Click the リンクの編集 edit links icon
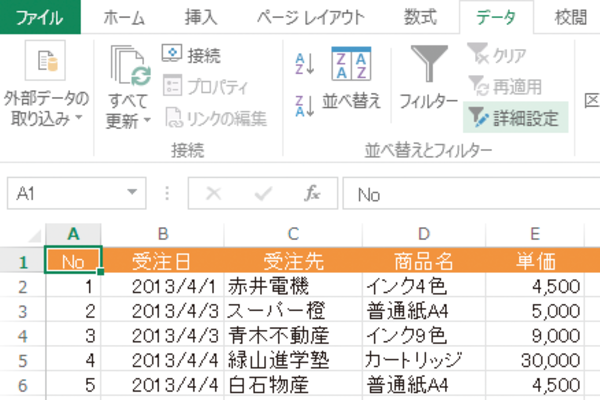Screen dimensions: 600x400 click(174, 117)
